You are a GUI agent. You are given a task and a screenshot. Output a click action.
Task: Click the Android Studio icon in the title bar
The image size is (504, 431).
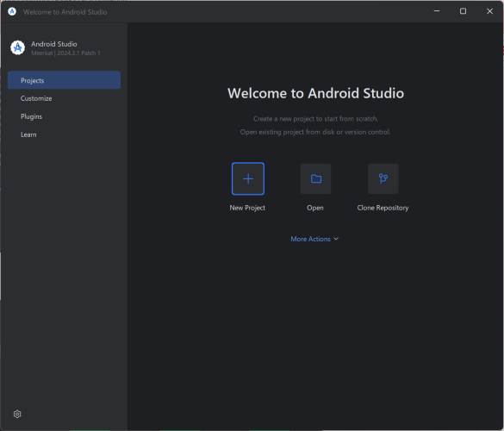12,11
